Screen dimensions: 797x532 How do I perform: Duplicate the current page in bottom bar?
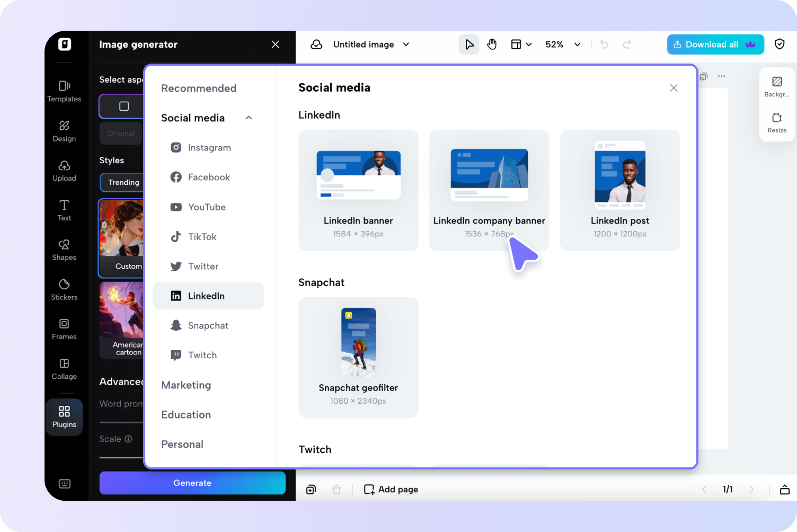[311, 490]
